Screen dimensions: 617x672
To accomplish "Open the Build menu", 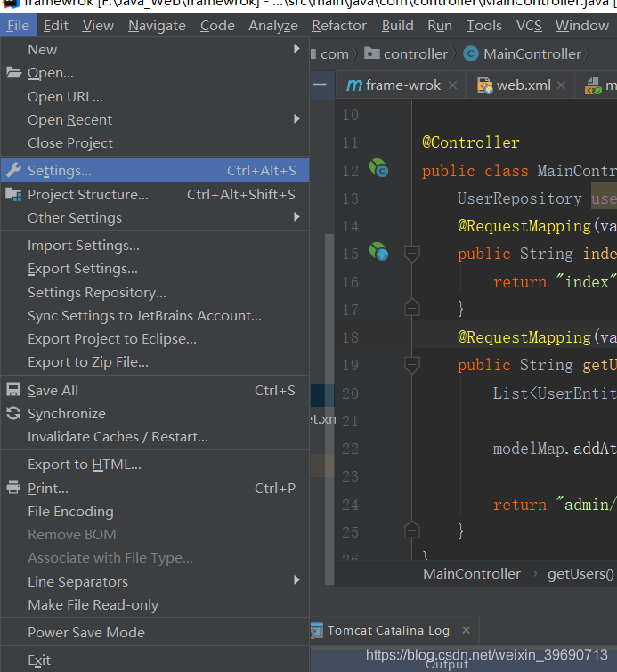I will 397,26.
